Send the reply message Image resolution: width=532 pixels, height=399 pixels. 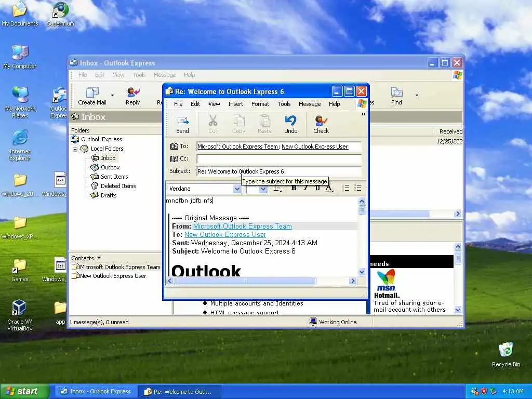coord(182,125)
